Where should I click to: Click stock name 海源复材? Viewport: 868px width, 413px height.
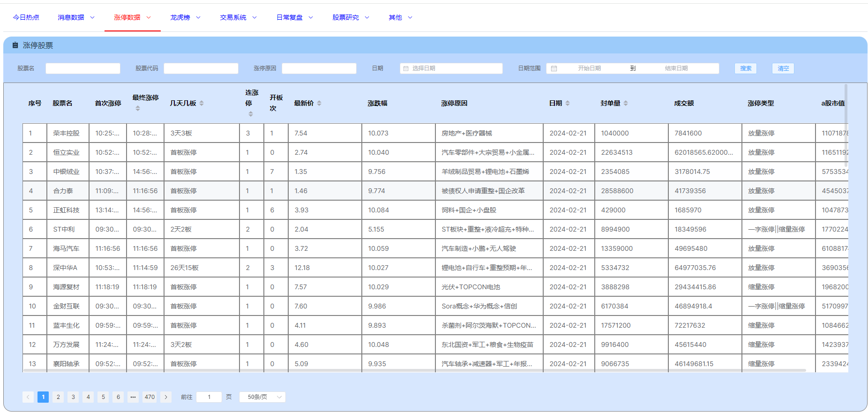(67, 287)
